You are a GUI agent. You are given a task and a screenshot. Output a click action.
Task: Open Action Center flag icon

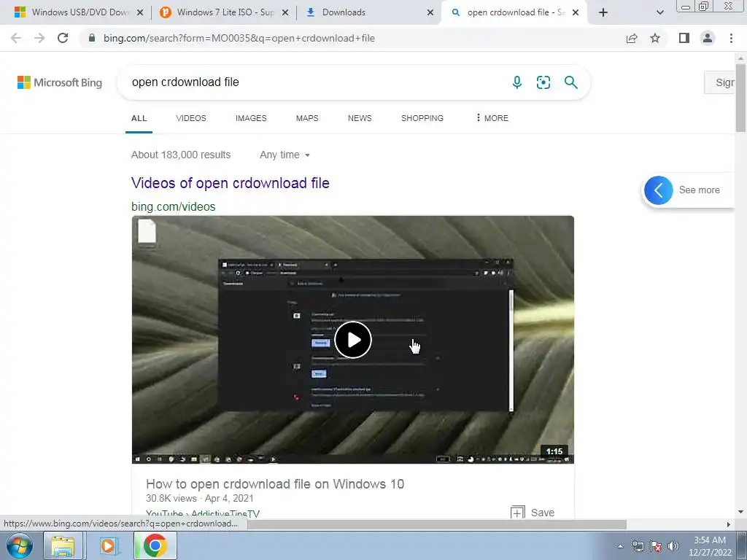pyautogui.click(x=656, y=546)
